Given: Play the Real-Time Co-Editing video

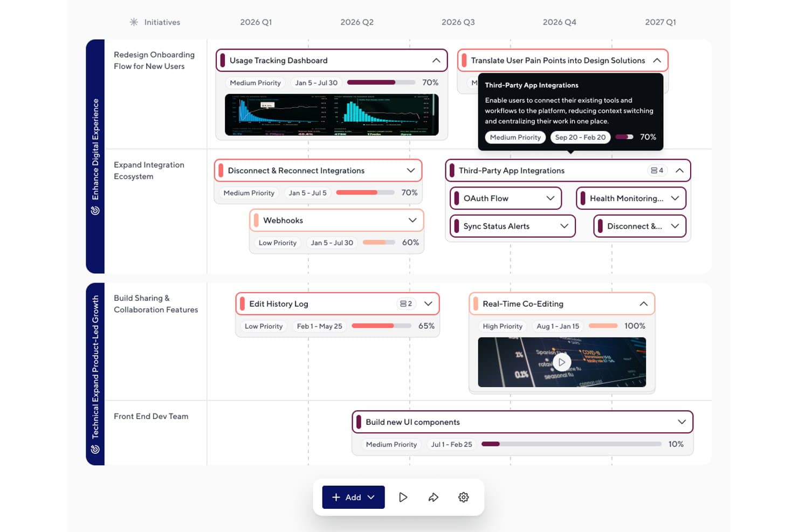Looking at the screenshot, I should tap(562, 362).
